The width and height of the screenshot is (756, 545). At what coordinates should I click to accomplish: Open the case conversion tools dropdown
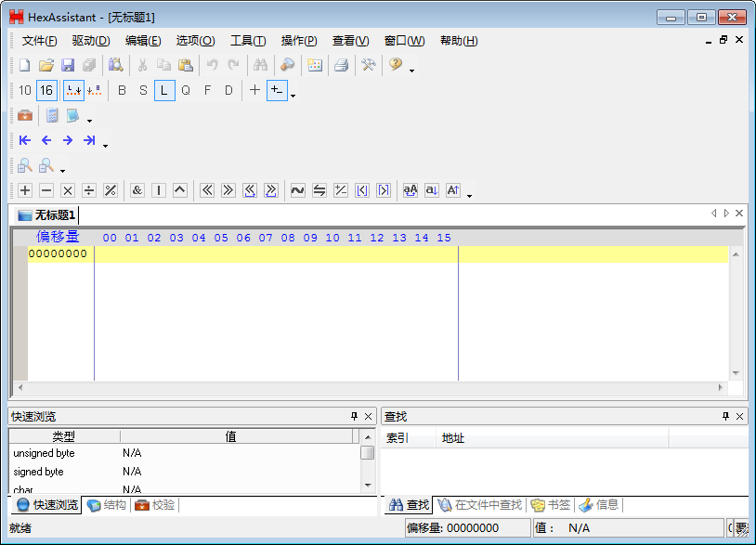coord(469,195)
